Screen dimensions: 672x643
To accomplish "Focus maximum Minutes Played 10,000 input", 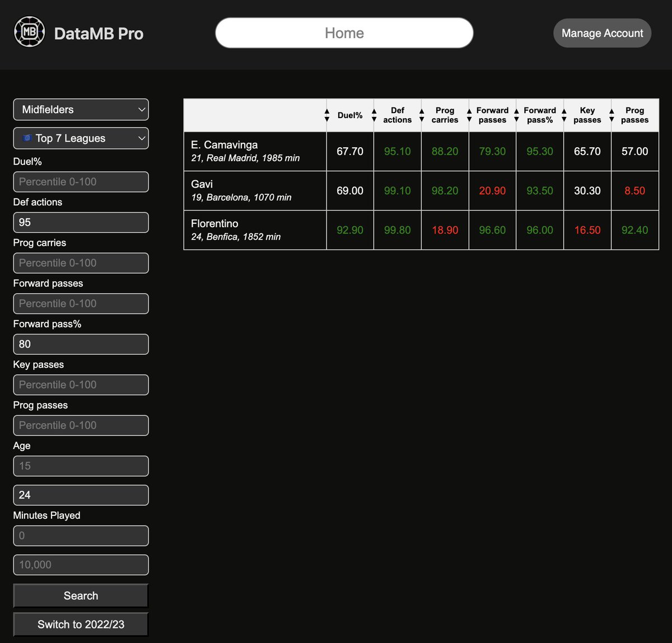I will point(81,565).
